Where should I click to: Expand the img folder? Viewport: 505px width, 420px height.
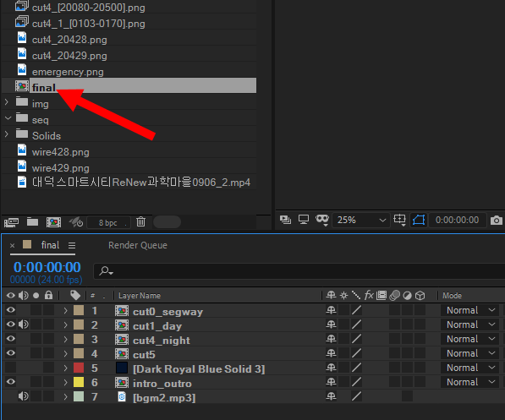pyautogui.click(x=7, y=102)
